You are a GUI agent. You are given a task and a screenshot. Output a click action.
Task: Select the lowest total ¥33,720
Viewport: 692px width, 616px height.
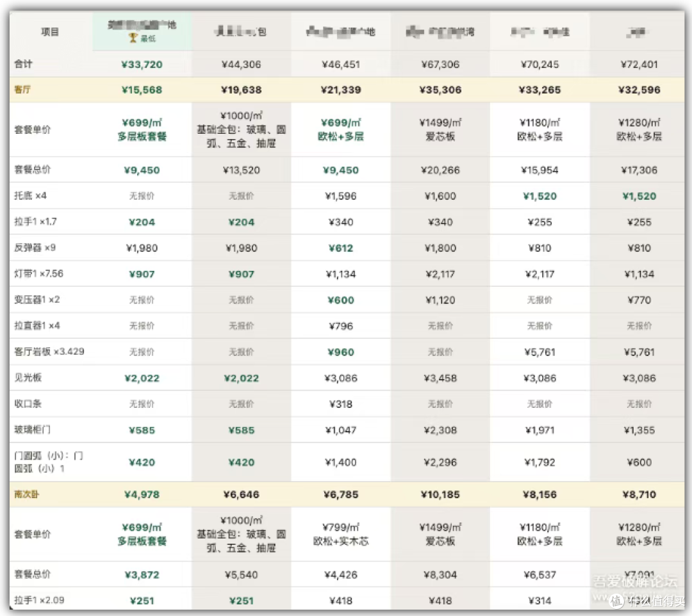(x=142, y=65)
